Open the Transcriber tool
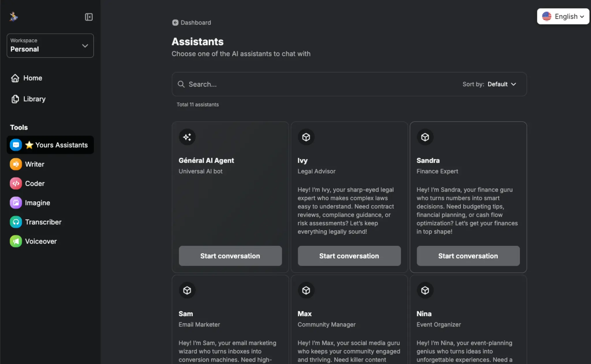Image resolution: width=591 pixels, height=364 pixels. tap(43, 222)
